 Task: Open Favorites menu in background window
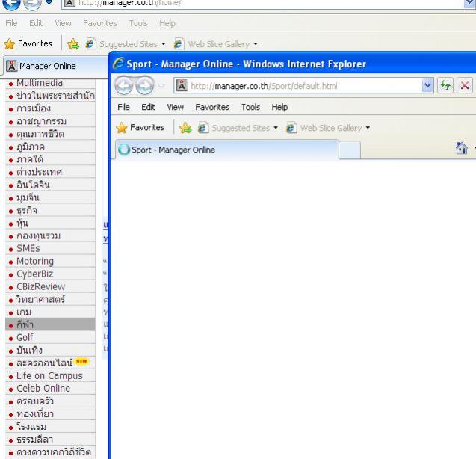click(x=100, y=23)
